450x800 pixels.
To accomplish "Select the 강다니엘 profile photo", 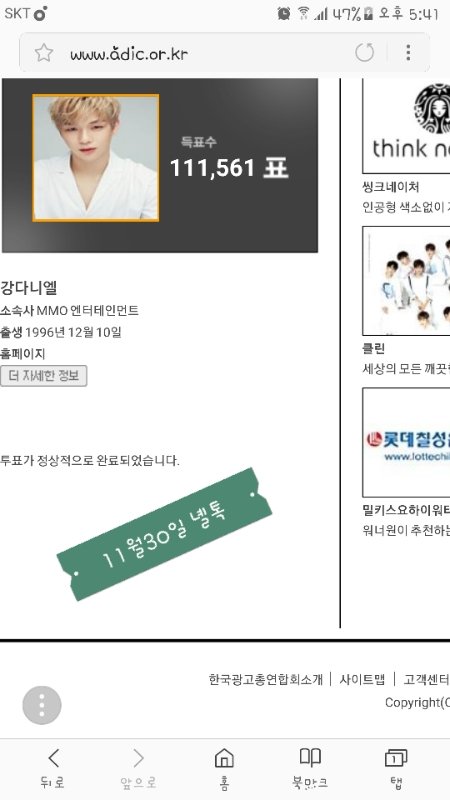I will (96, 158).
